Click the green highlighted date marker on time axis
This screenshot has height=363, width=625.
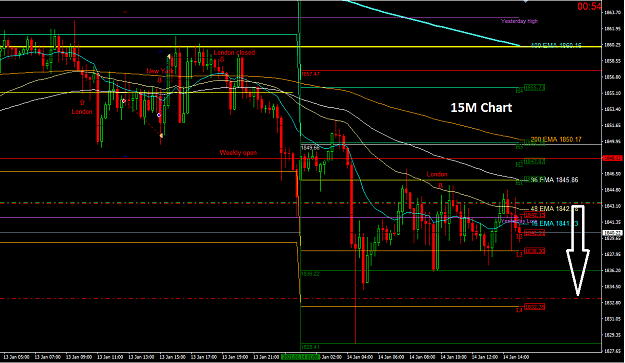[301, 357]
